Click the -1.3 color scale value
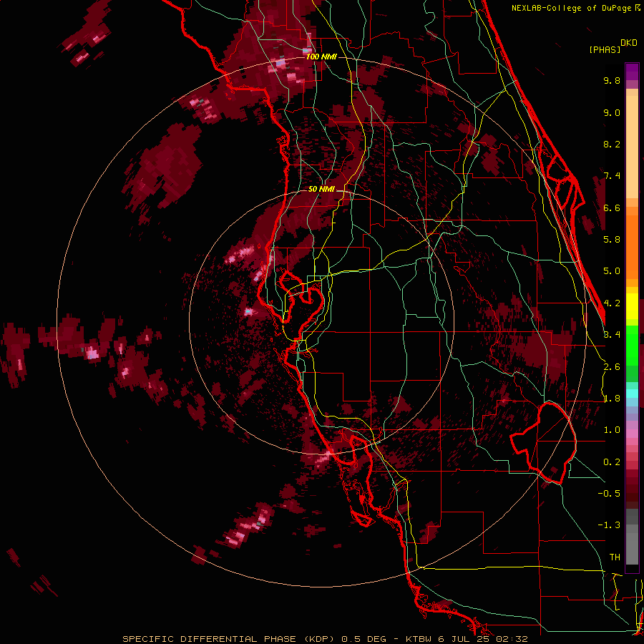Image resolution: width=644 pixels, height=644 pixels. pyautogui.click(x=609, y=525)
